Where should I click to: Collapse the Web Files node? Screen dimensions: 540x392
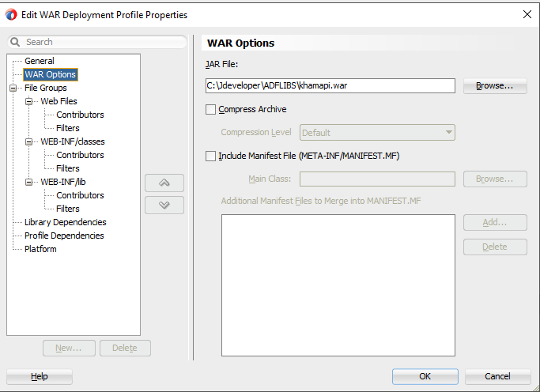29,101
